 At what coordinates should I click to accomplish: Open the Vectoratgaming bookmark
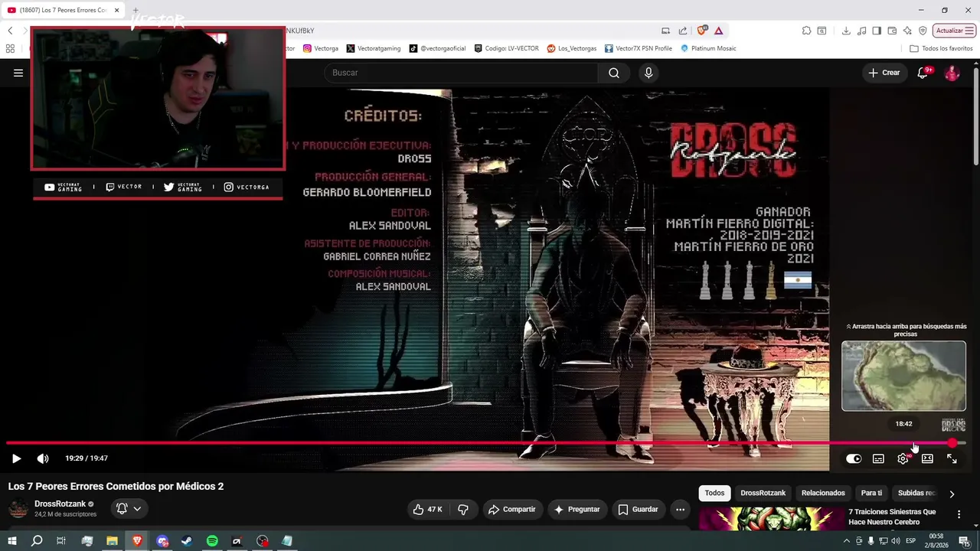pos(374,48)
